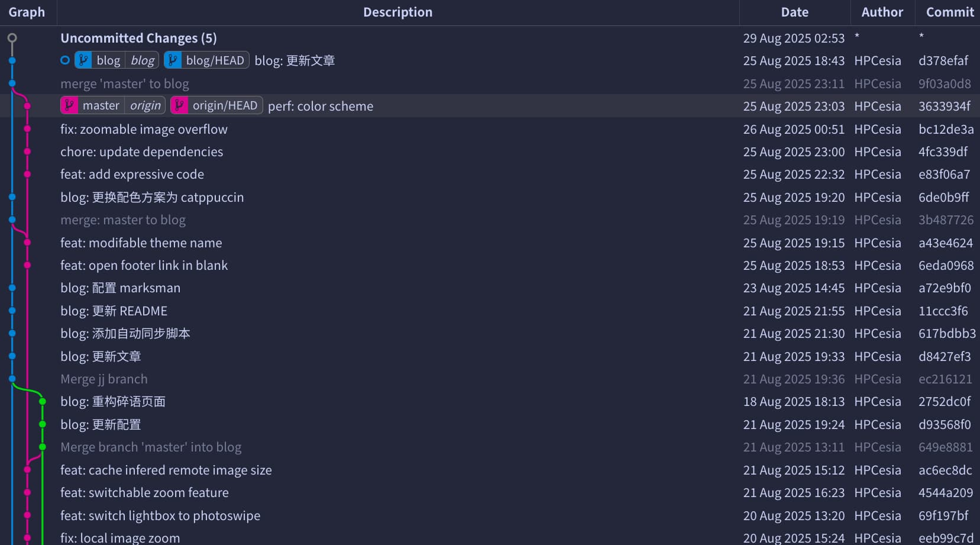Click the origin/HEAD branch icon
Viewport: 980px width, 545px height.
[x=179, y=106]
